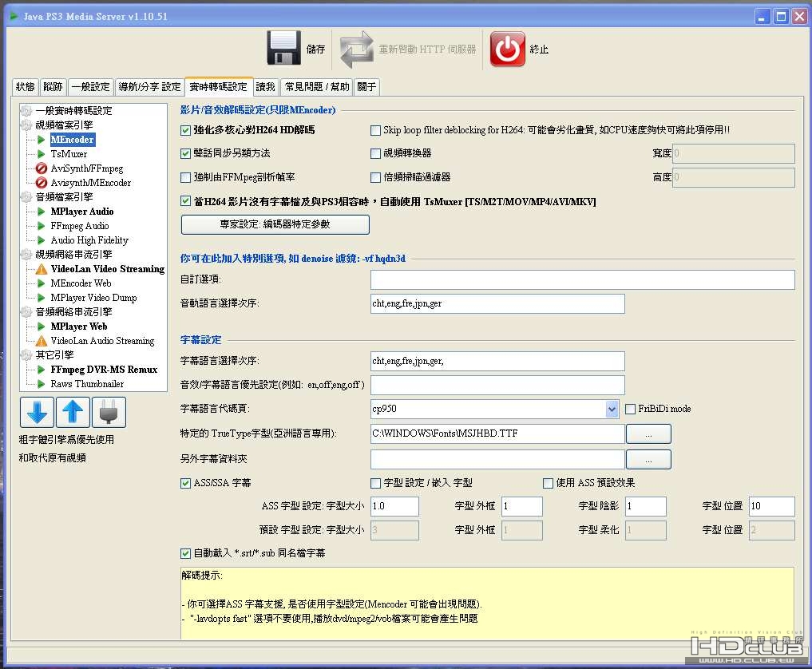Toggle multi-core H264 HD decoding checkbox
The height and width of the screenshot is (669, 812).
pos(185,130)
